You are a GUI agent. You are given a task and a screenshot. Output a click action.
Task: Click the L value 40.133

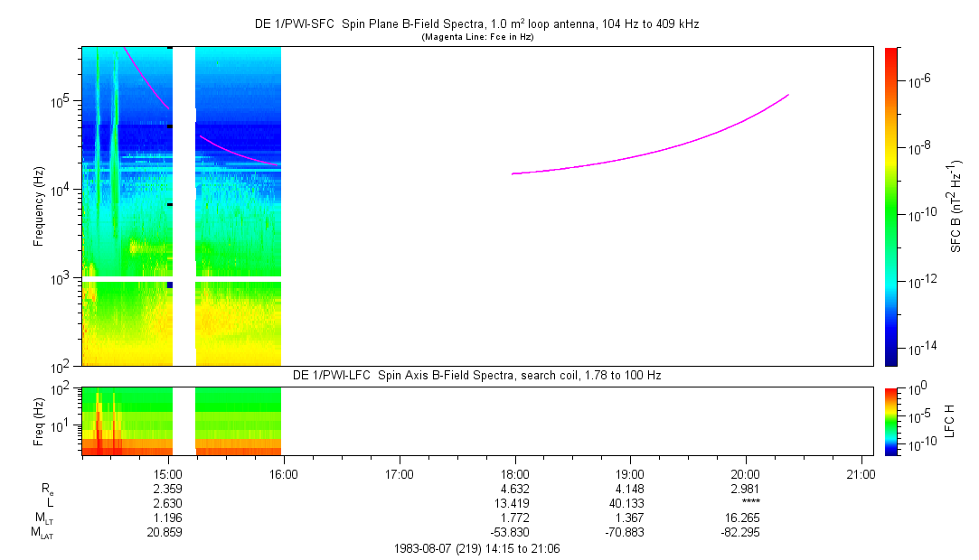coord(629,503)
